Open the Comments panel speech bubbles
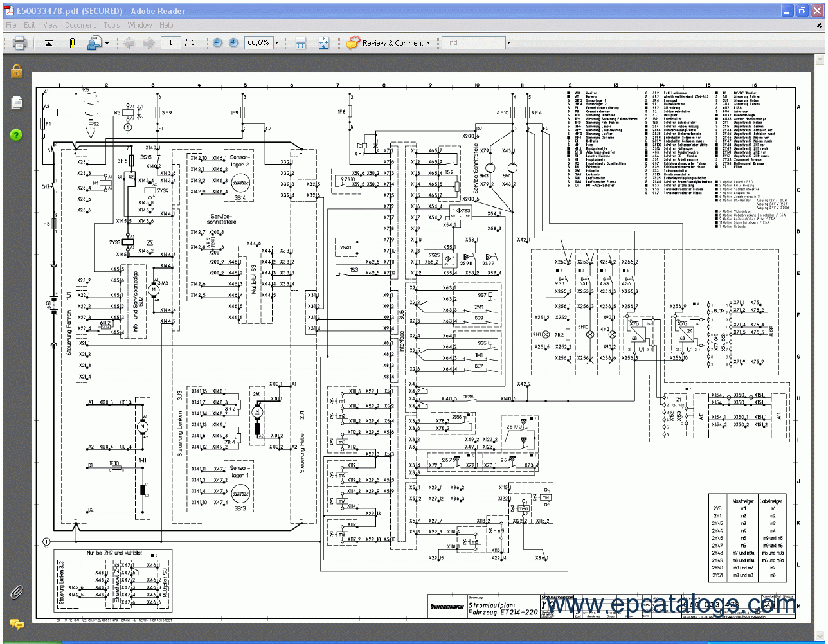This screenshot has width=828, height=644. 16,623
